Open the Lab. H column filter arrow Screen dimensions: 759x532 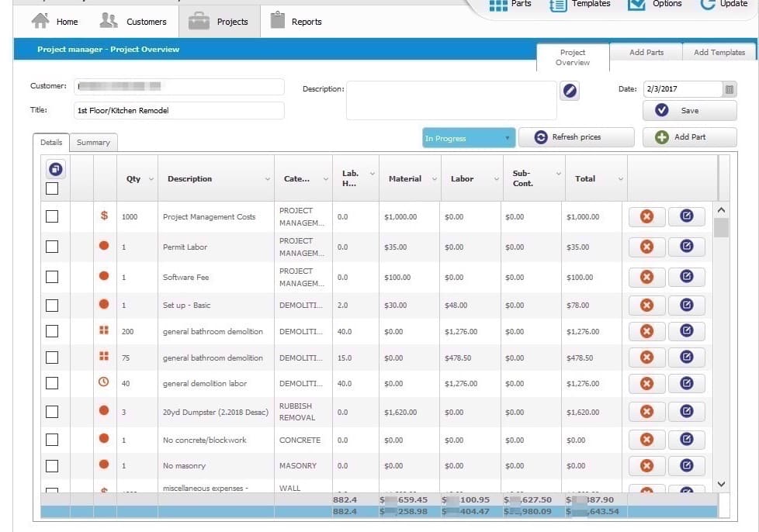point(373,174)
